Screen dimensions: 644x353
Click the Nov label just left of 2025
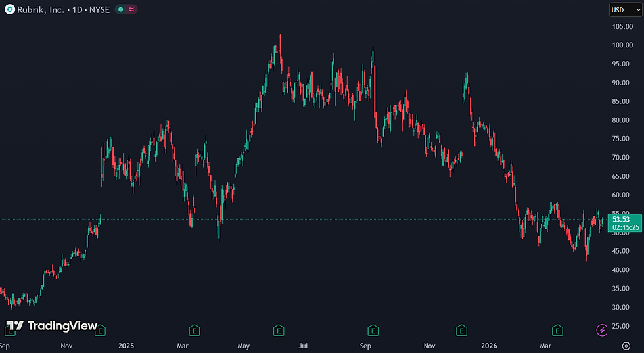click(66, 346)
